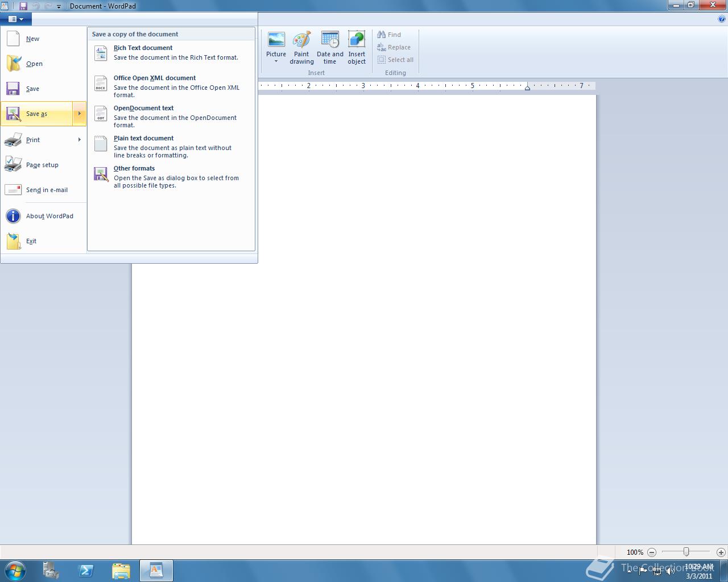Open Customize Quick Access Toolbar dropdown
Image resolution: width=728 pixels, height=582 pixels.
pos(59,6)
